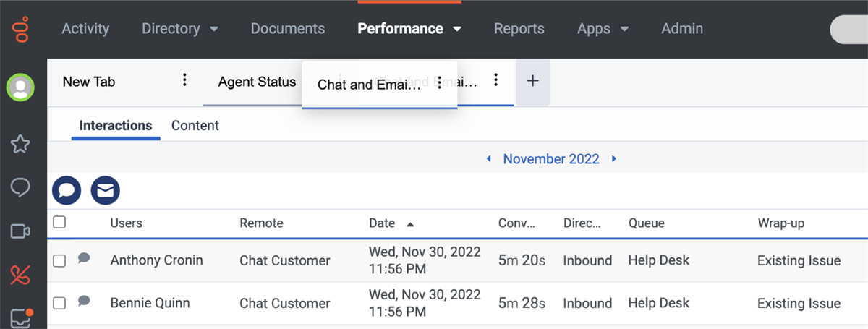
Task: Click Inbound direction in Bennie Quinn row
Action: (587, 303)
